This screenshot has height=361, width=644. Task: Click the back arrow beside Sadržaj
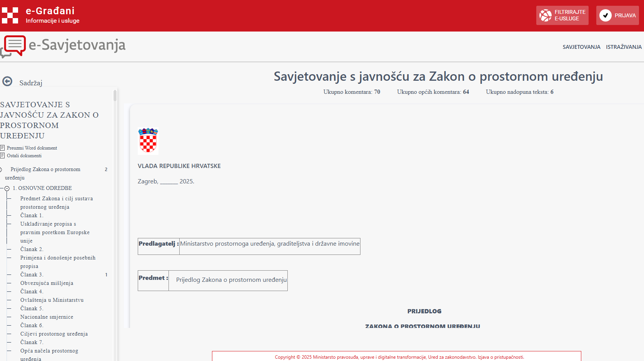7,82
